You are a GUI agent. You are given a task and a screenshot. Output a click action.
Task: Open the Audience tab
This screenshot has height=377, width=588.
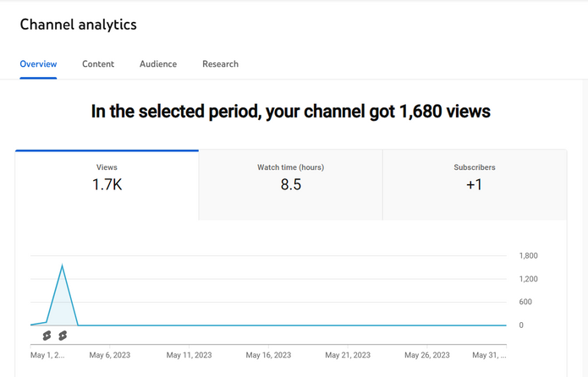coord(158,64)
